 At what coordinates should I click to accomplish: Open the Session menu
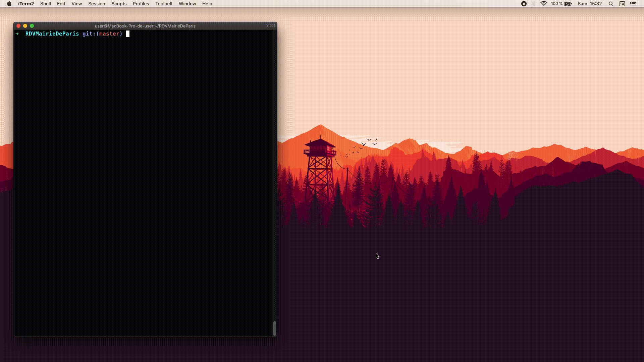[x=97, y=4]
